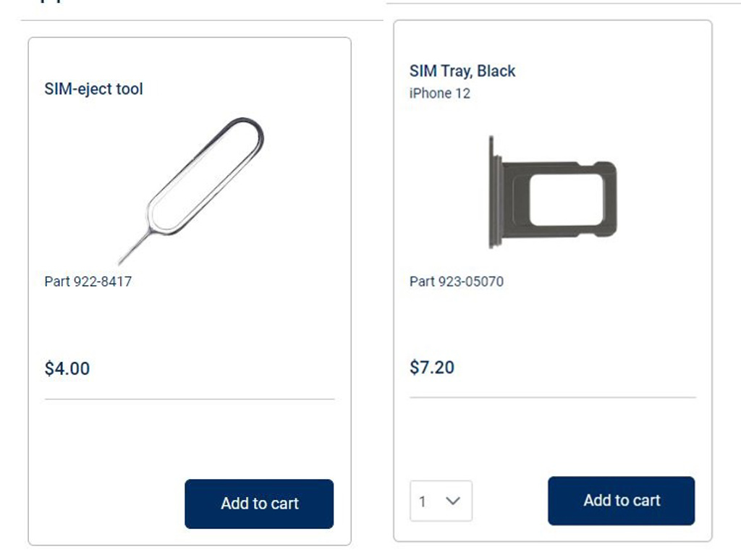Click the quantity value 1
The width and height of the screenshot is (741, 560).
coord(423,501)
